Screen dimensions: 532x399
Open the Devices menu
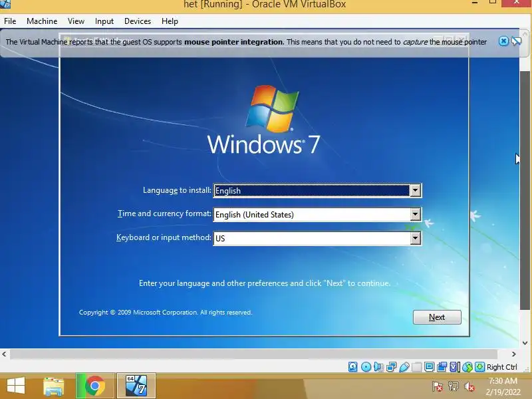point(138,21)
